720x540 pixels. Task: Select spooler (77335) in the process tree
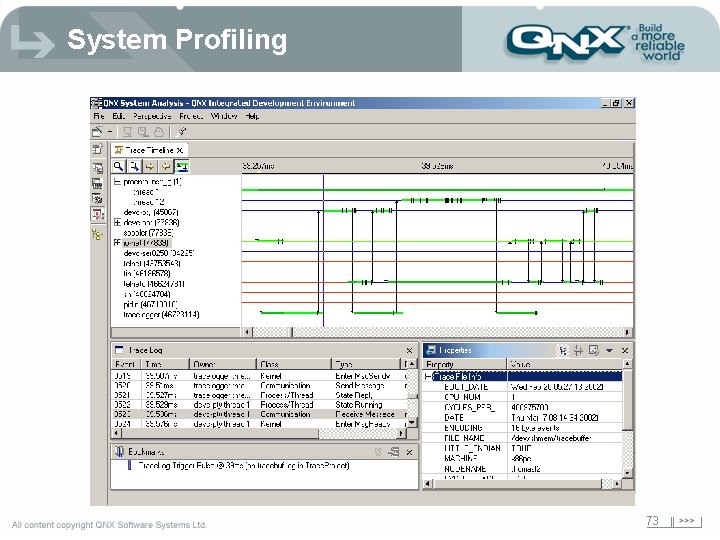pyautogui.click(x=148, y=233)
